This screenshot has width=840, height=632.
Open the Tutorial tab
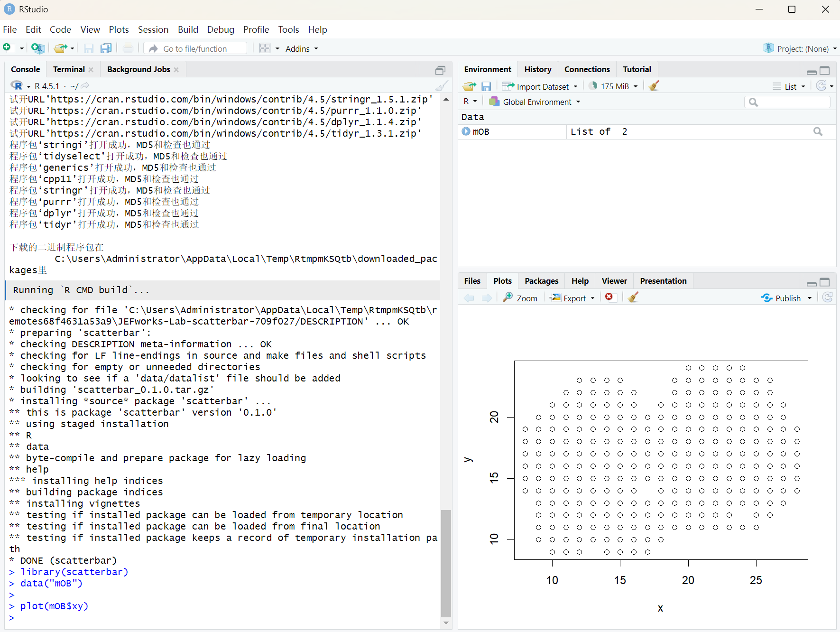click(x=637, y=69)
